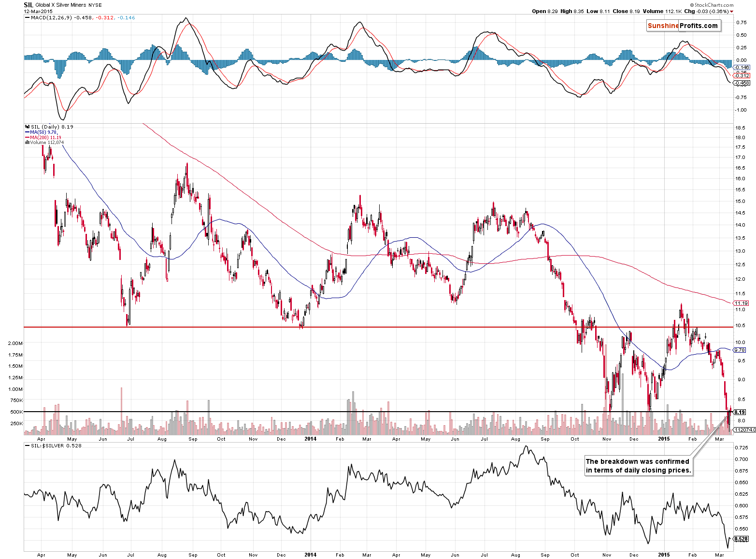
Task: Click the red -0.312 signal value tag
Action: 742,75
